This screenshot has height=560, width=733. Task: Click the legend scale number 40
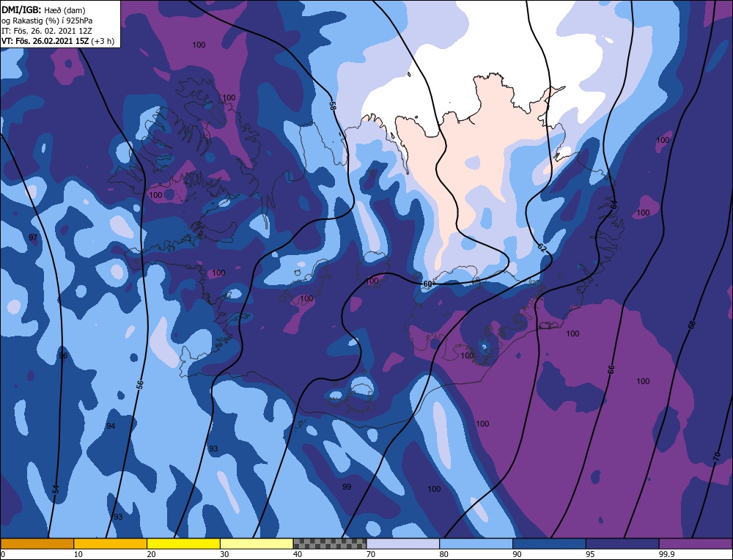pyautogui.click(x=298, y=554)
